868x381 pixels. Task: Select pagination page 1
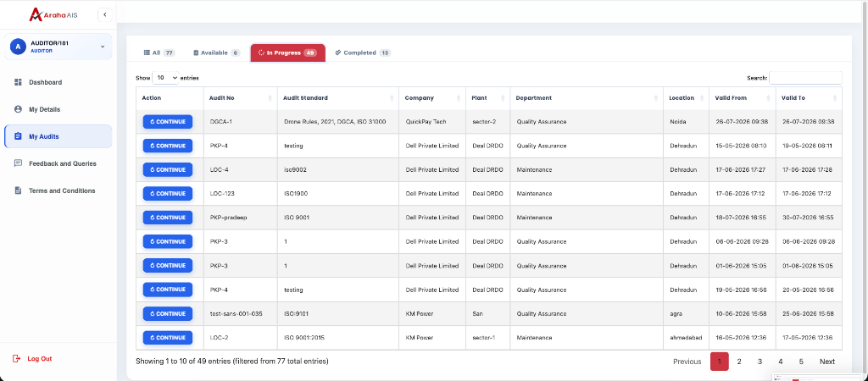(x=719, y=362)
